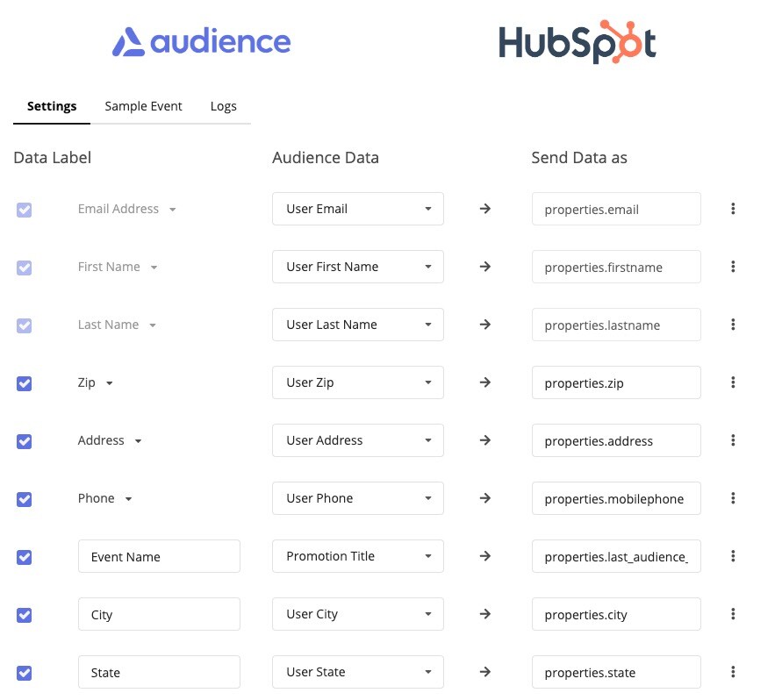Image resolution: width=782 pixels, height=700 pixels.
Task: Open more options for properties.mobilephone row
Action: click(x=733, y=498)
